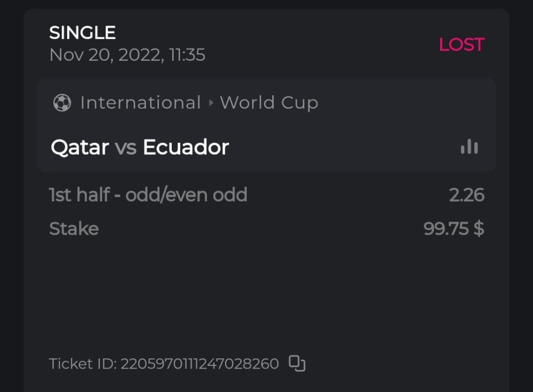The height and width of the screenshot is (392, 533).
Task: Click the 99.75 $ stake amount
Action: pyautogui.click(x=454, y=229)
